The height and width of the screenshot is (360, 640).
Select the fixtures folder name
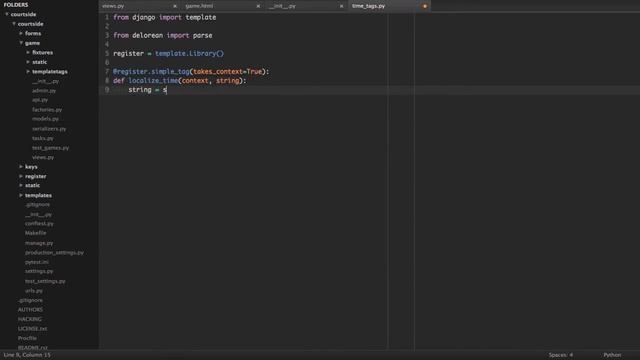pyautogui.click(x=42, y=52)
